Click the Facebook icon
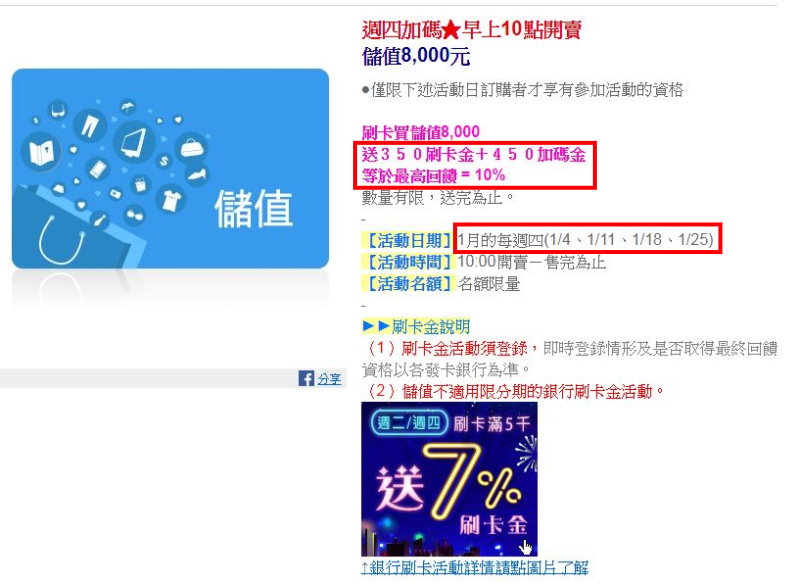800x585 pixels. 306,378
